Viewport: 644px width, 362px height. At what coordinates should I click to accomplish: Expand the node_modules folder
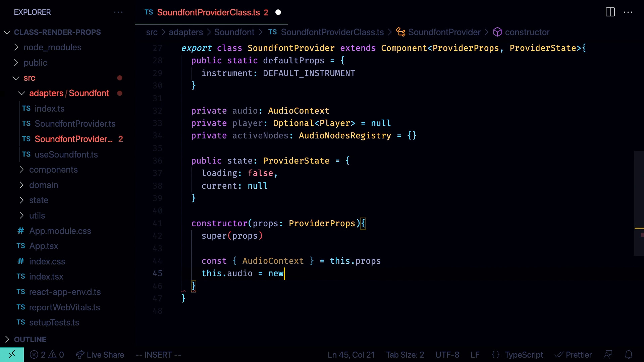click(x=16, y=47)
